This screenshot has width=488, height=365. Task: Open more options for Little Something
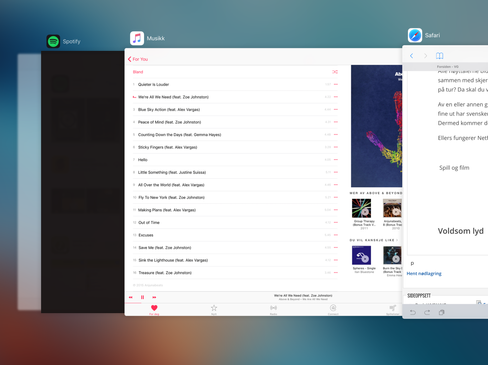(336, 172)
